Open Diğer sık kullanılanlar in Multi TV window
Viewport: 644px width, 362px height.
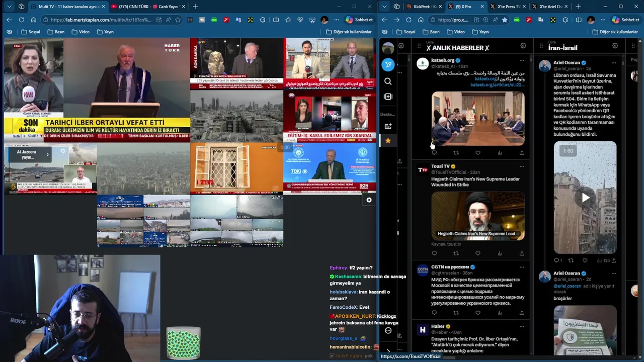click(x=348, y=32)
